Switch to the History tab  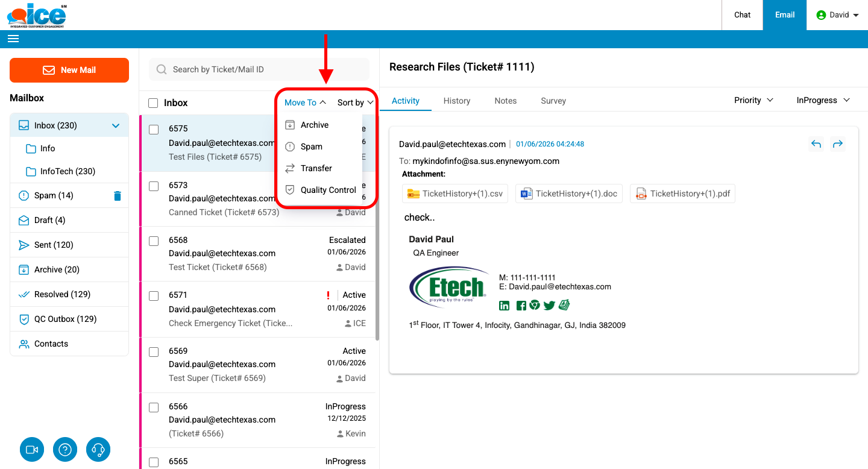456,101
